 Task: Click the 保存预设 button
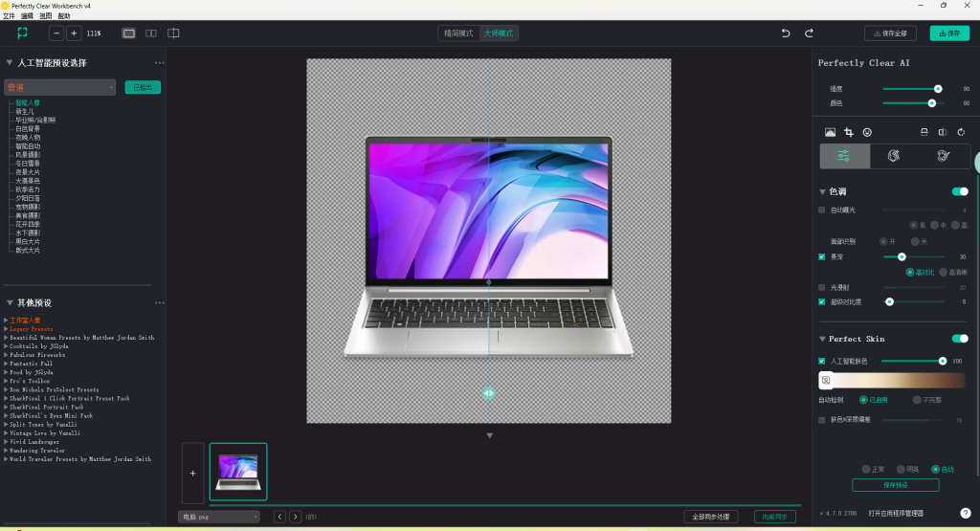click(x=895, y=485)
